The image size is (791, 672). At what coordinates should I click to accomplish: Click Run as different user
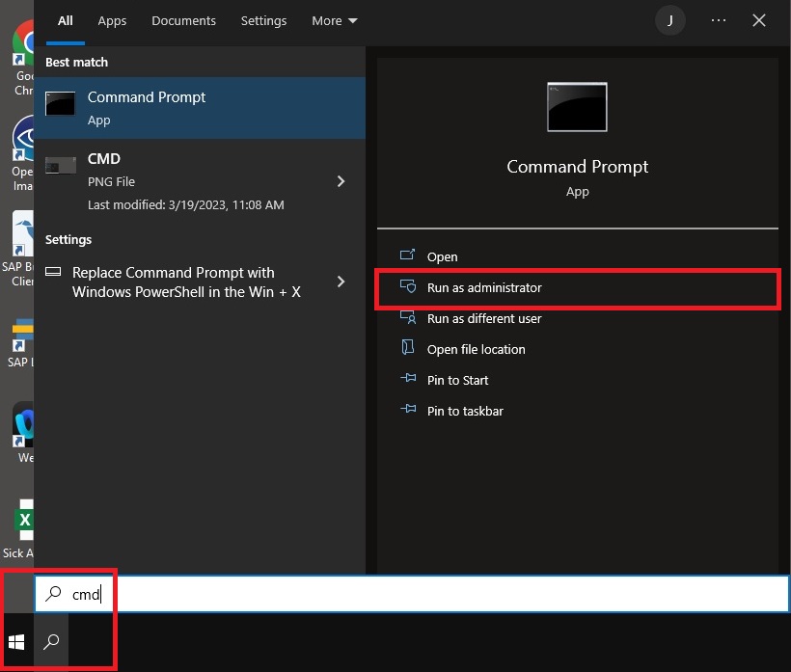pyautogui.click(x=578, y=318)
